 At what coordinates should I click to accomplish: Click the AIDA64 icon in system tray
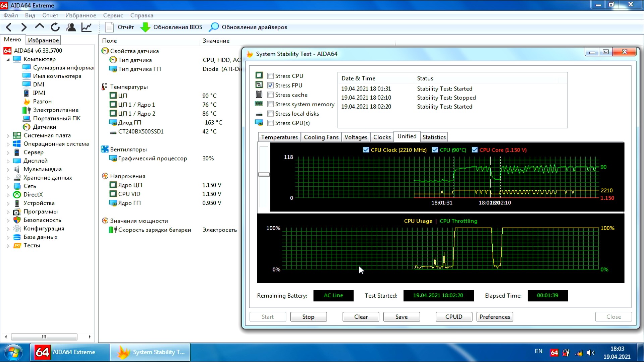pos(554,352)
